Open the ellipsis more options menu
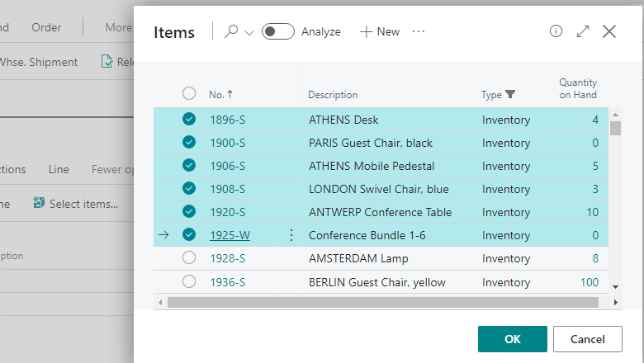 [x=418, y=31]
